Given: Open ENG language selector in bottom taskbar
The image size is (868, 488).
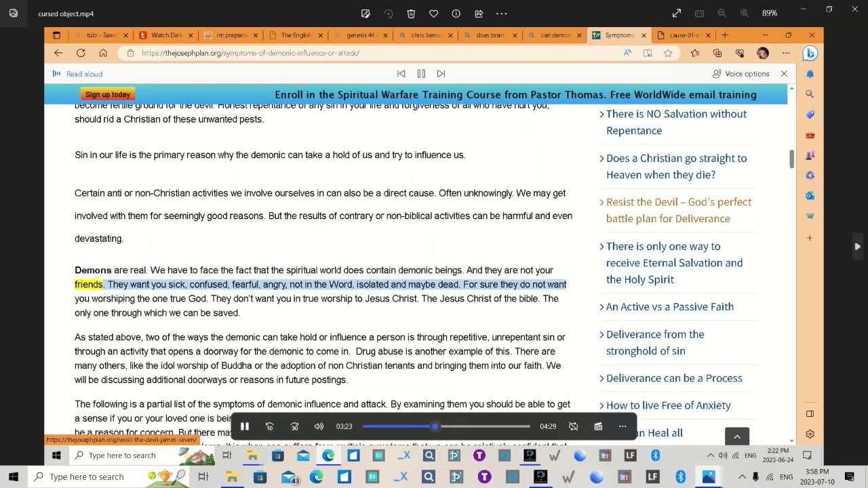Looking at the screenshot, I should click(787, 477).
